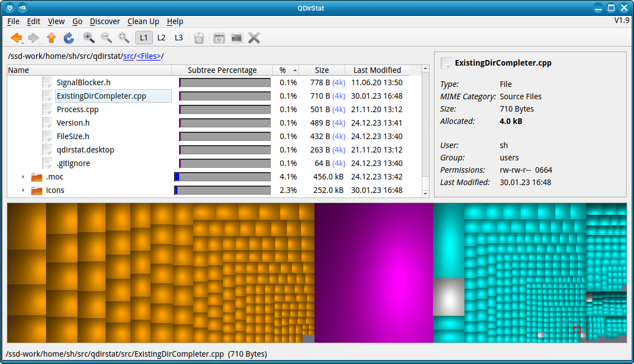Viewport: 634px width, 364px height.
Task: Click the .gitignore file icon
Action: [47, 163]
